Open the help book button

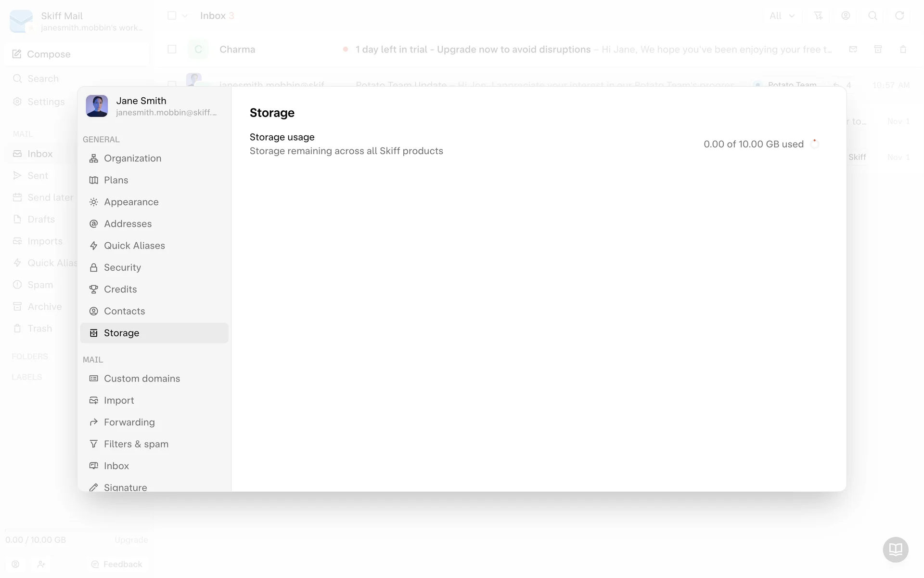(895, 549)
